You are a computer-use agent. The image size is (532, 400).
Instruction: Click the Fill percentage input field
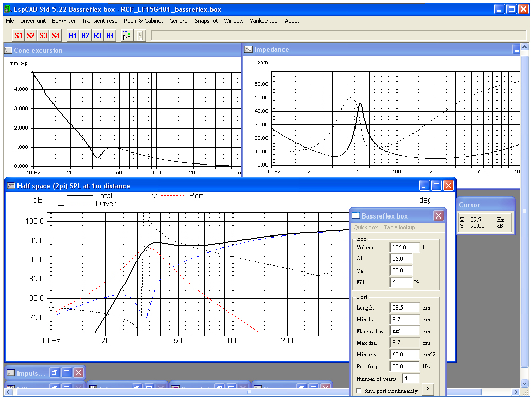tap(401, 282)
